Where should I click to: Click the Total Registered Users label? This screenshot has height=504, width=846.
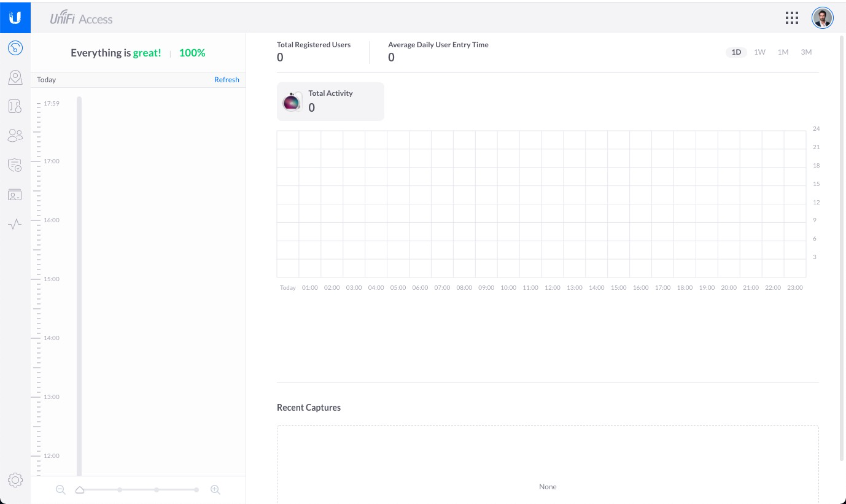coord(314,45)
